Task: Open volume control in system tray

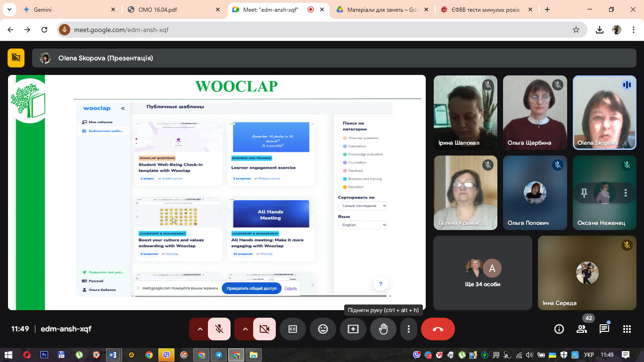Action: pyautogui.click(x=529, y=355)
